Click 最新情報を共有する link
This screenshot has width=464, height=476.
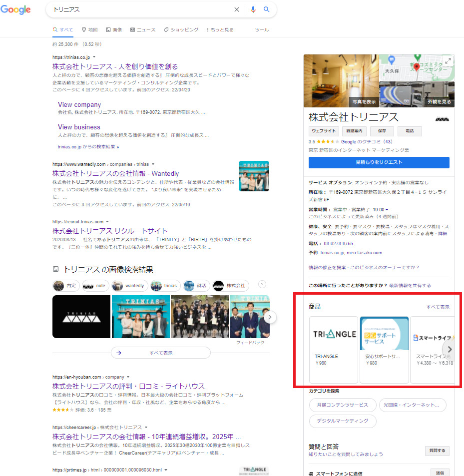tap(410, 285)
